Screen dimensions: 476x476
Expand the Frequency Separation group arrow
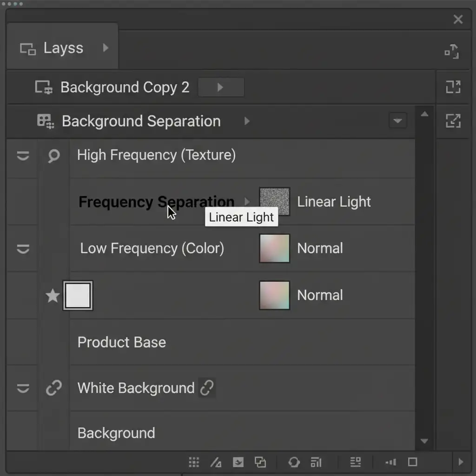click(x=247, y=202)
